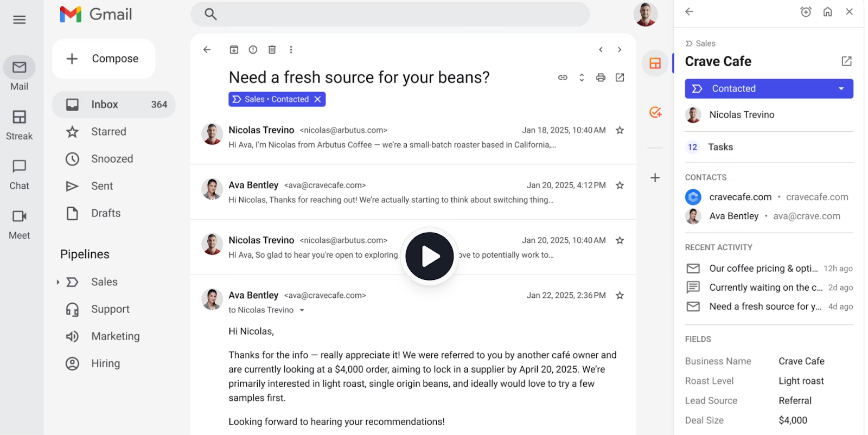Report this thread as spam
868x435 pixels.
253,49
